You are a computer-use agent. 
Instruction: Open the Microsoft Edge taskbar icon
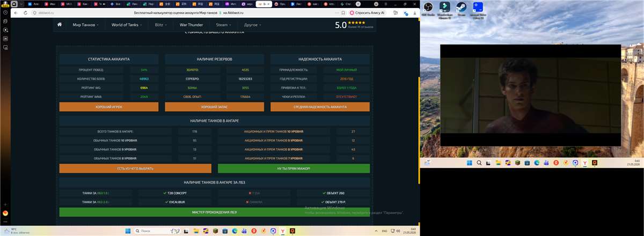coord(235,231)
